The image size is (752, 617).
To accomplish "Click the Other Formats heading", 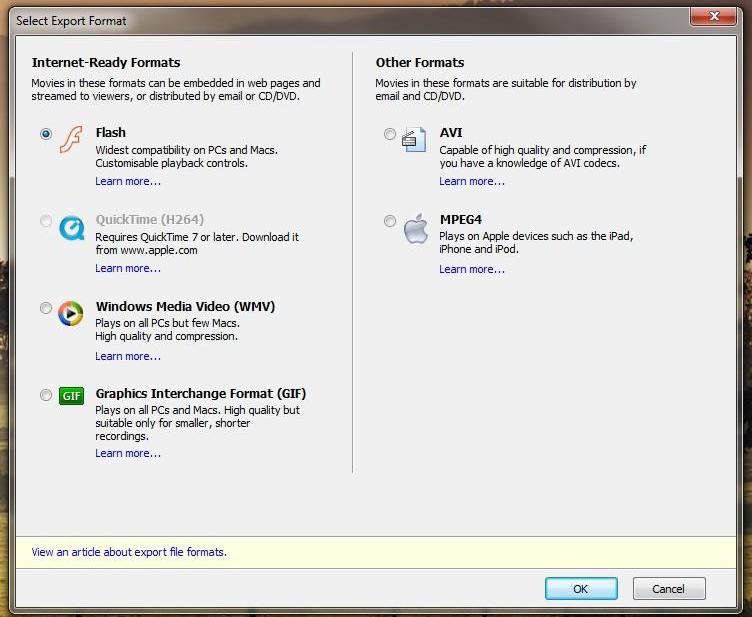I will (x=420, y=63).
